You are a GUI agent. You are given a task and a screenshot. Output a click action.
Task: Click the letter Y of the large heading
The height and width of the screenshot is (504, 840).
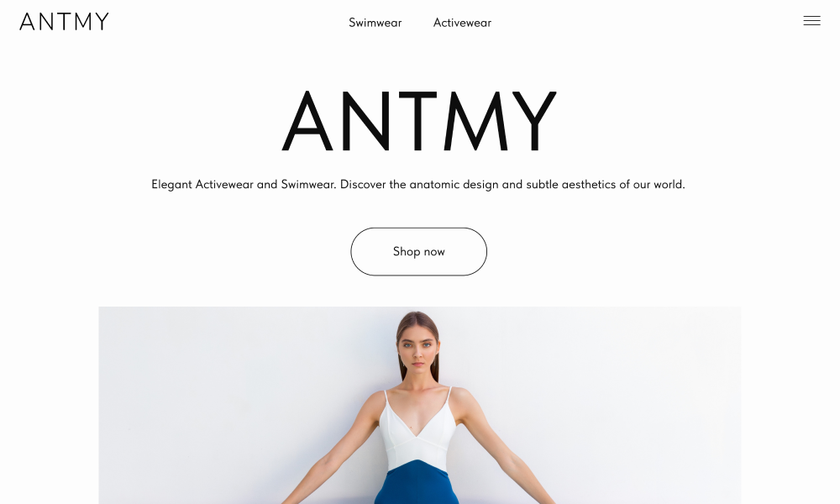[534, 121]
